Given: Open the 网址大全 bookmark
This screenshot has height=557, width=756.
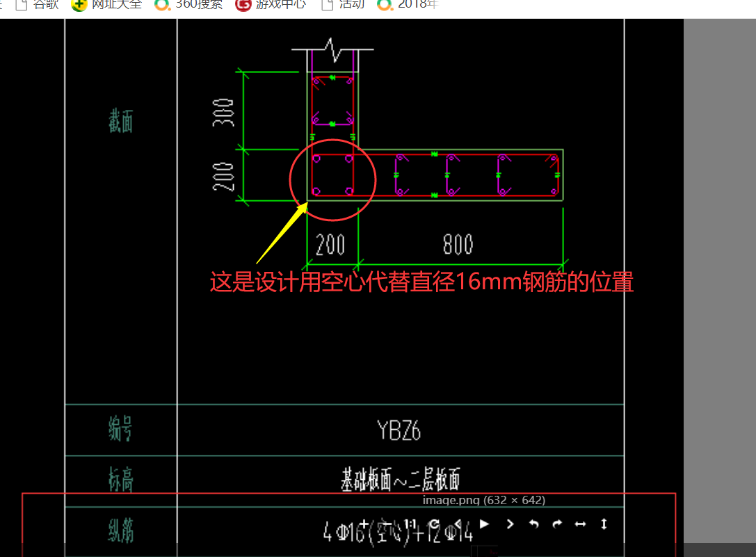Looking at the screenshot, I should coord(106,5).
